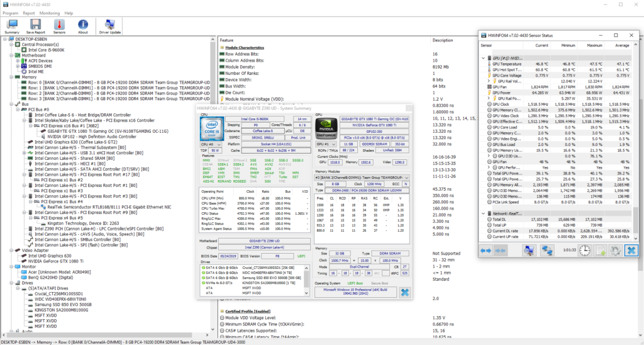Image resolution: width=644 pixels, height=345 pixels.
Task: Click expand-columns arrows in Sensor Status
Action: coord(486,250)
